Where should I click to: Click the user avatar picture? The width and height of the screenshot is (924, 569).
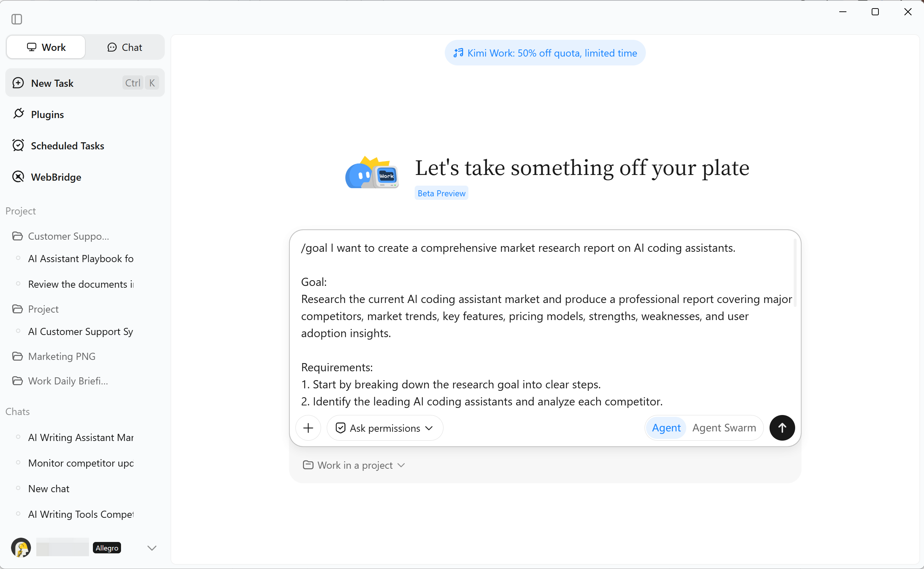click(21, 548)
